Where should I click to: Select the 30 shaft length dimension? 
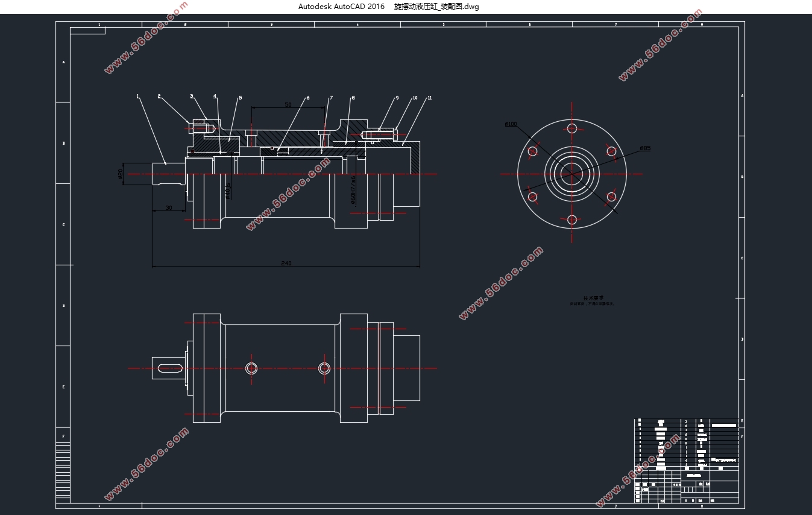168,207
